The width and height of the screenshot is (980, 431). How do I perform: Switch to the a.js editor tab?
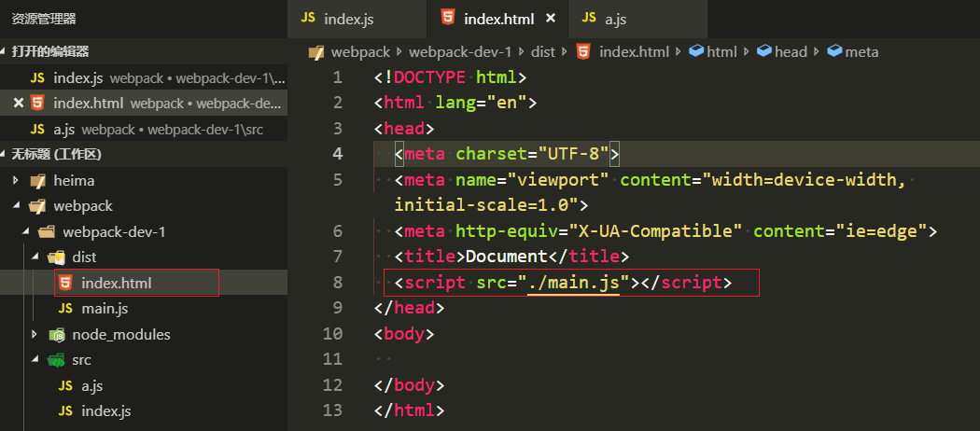coord(615,18)
